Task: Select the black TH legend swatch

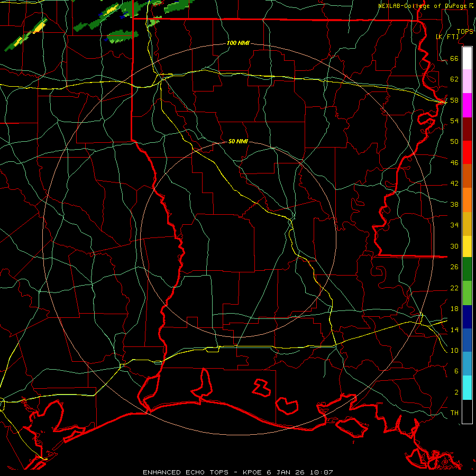Action: click(467, 411)
